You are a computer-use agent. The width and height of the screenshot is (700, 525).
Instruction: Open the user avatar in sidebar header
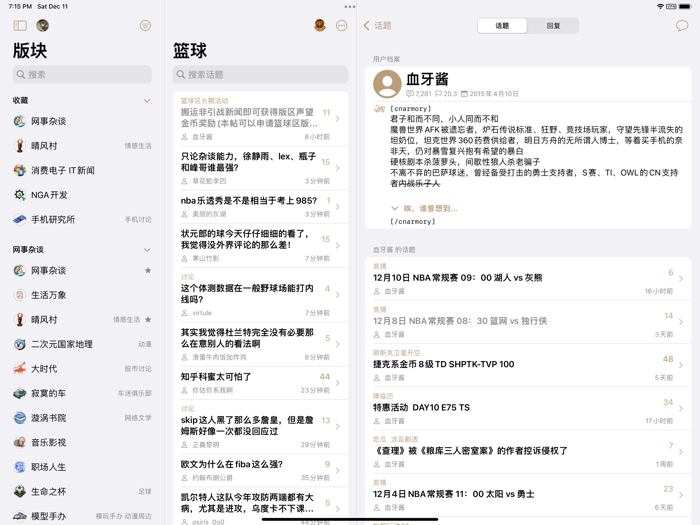pyautogui.click(x=42, y=25)
